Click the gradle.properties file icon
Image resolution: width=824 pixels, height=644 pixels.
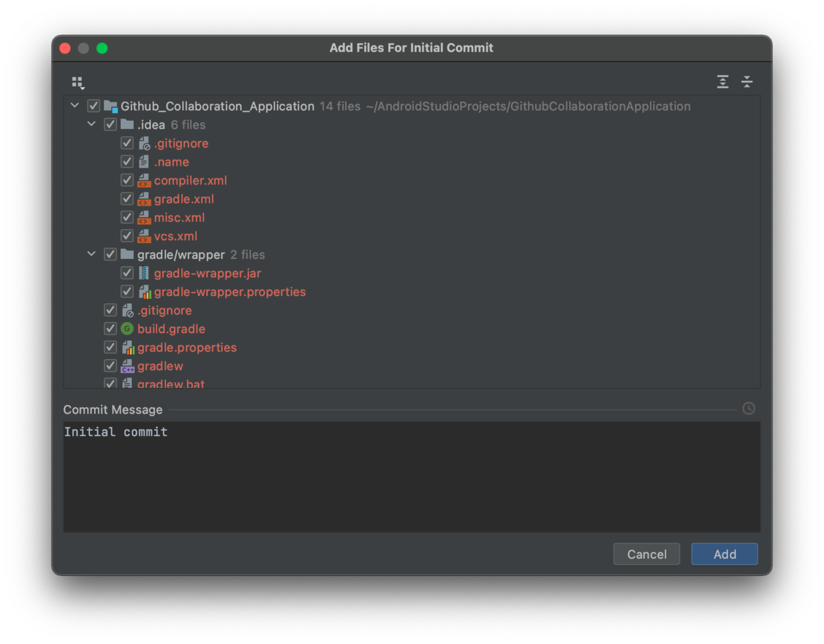click(128, 347)
